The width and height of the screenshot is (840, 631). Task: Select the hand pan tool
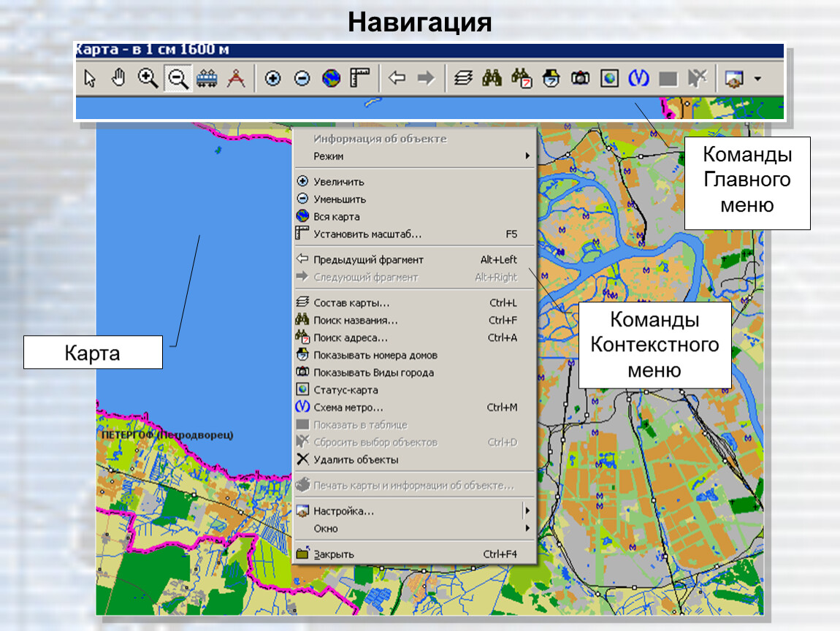coord(118,78)
